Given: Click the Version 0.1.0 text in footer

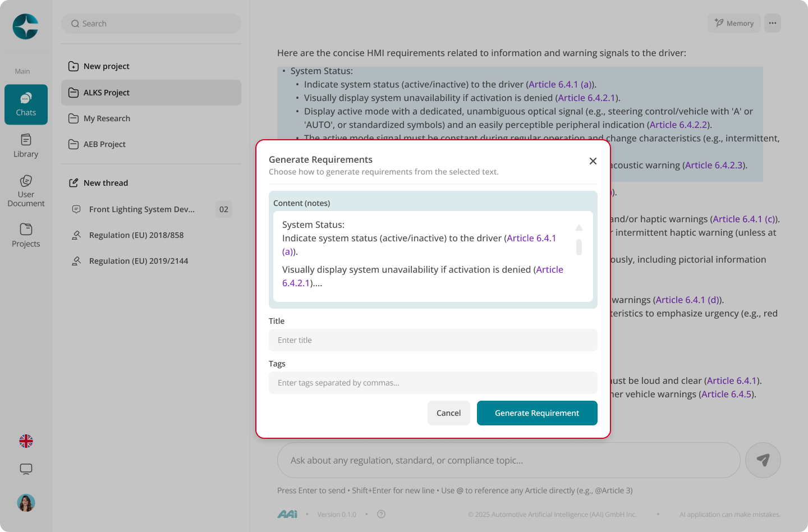Looking at the screenshot, I should pyautogui.click(x=337, y=514).
